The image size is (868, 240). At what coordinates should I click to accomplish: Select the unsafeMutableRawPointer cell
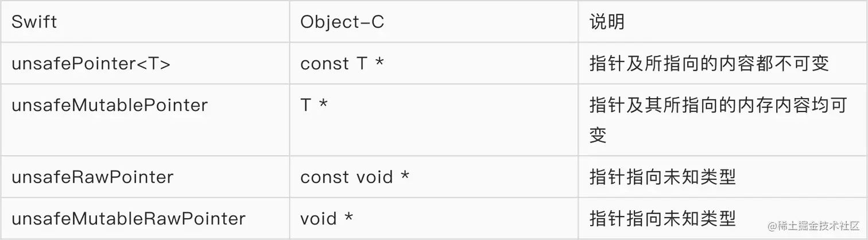point(129,219)
